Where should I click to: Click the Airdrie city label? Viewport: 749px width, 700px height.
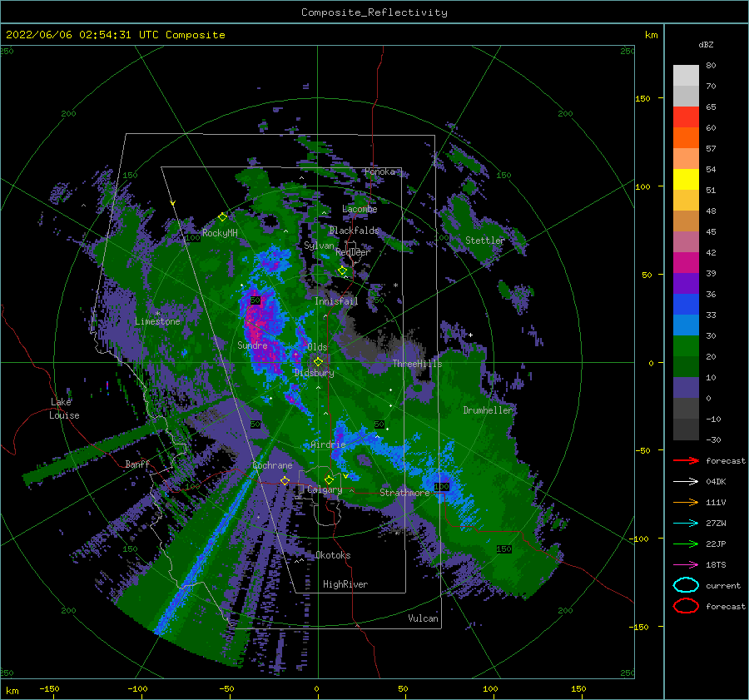[x=328, y=444]
